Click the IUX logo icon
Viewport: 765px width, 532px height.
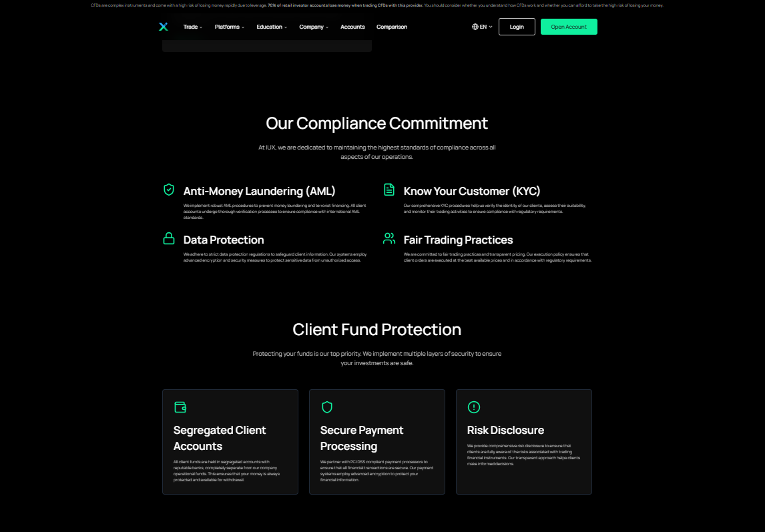click(x=164, y=27)
